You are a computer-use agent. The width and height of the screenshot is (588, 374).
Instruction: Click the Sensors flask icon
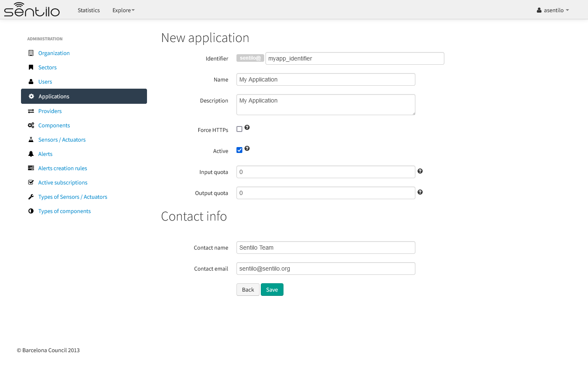coord(31,140)
